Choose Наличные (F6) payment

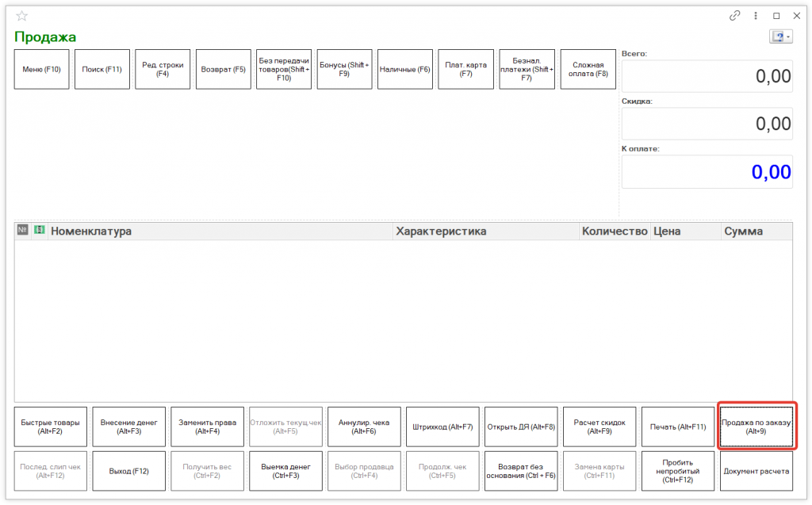point(404,70)
